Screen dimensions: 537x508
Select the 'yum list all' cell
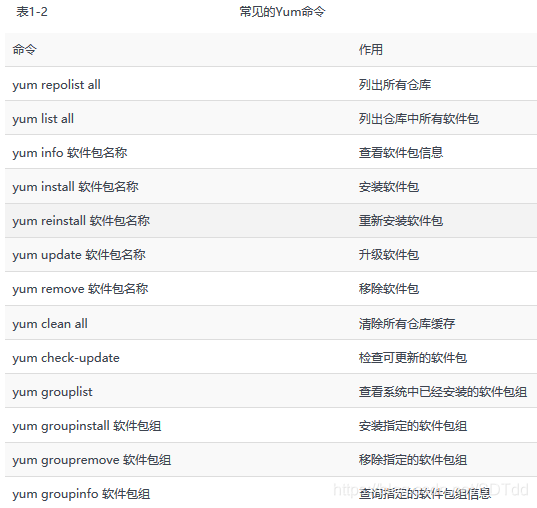coord(43,119)
